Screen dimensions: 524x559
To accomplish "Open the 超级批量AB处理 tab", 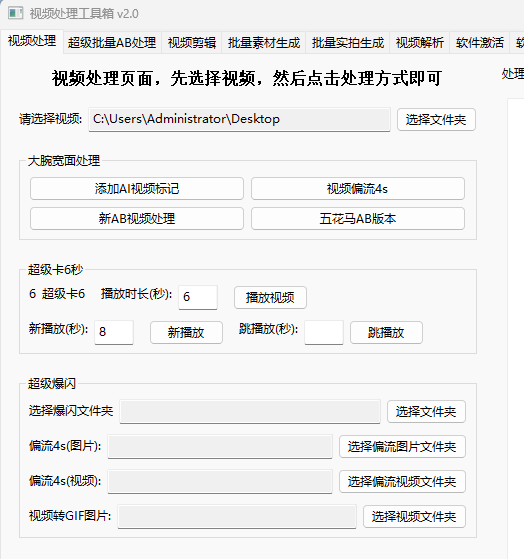I will click(x=112, y=43).
